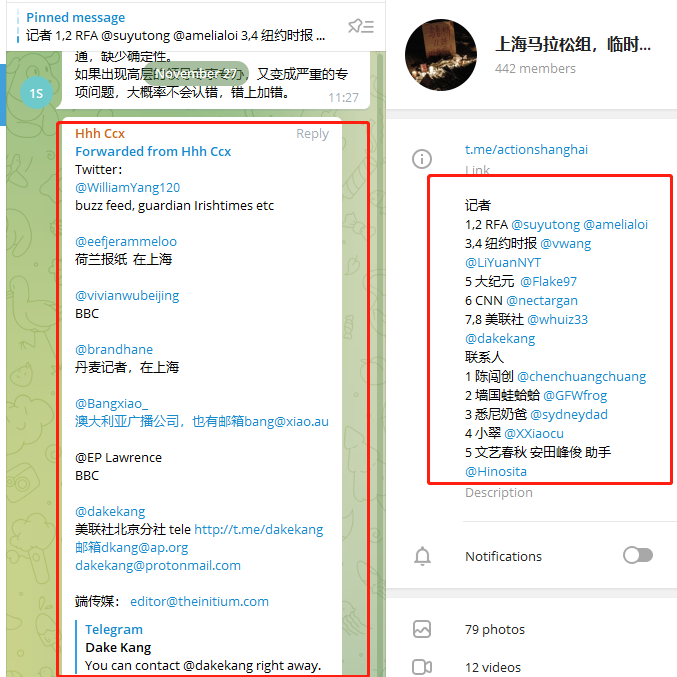Open @nectargan in group description

pos(542,301)
